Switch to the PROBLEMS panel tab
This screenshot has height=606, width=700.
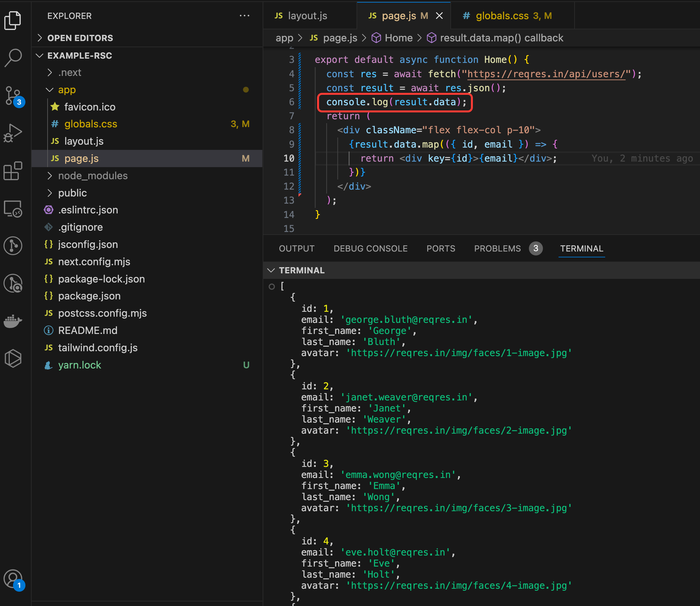(x=497, y=249)
